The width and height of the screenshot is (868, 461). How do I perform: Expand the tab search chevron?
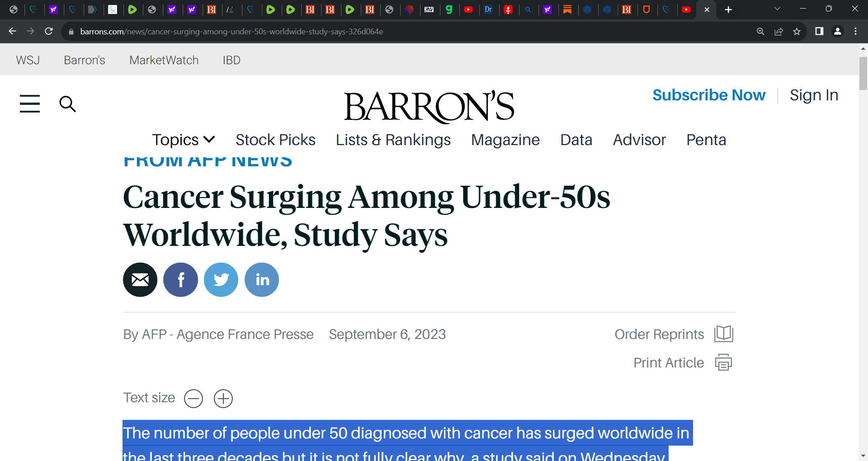778,9
